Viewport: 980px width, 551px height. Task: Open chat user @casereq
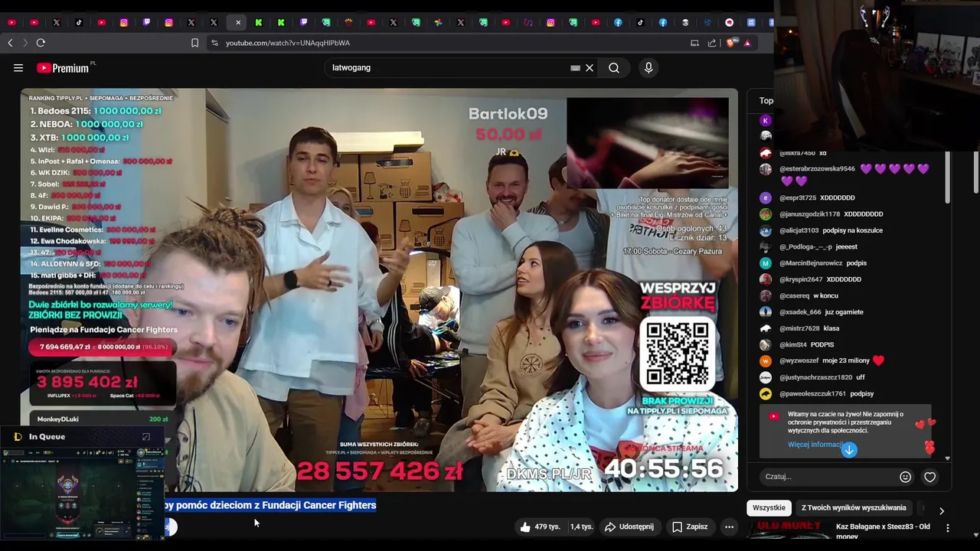[794, 296]
